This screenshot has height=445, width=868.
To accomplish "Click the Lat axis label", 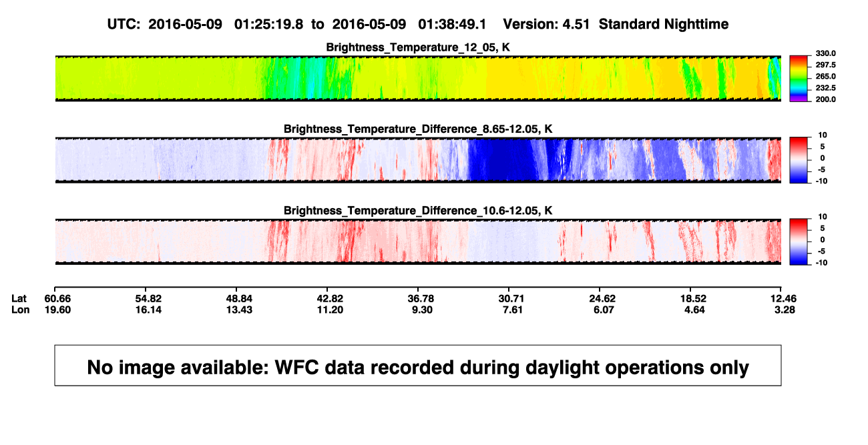I will (x=19, y=298).
